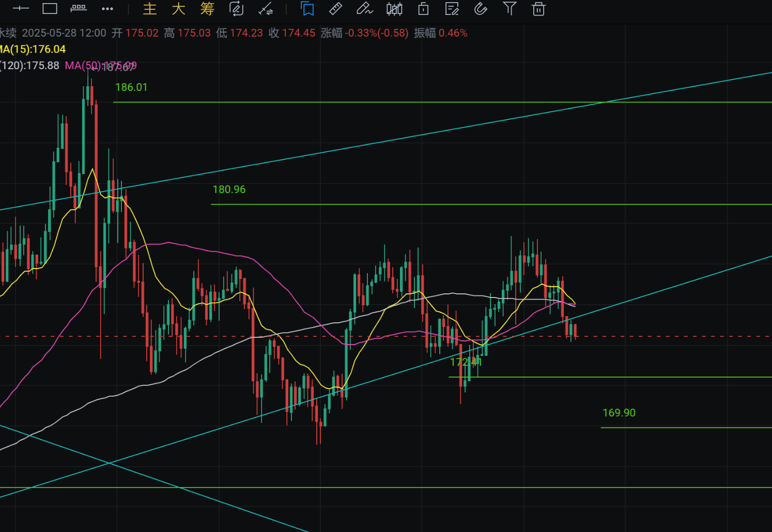Select the rectangle drawing tool
The height and width of the screenshot is (532, 772).
pos(50,8)
